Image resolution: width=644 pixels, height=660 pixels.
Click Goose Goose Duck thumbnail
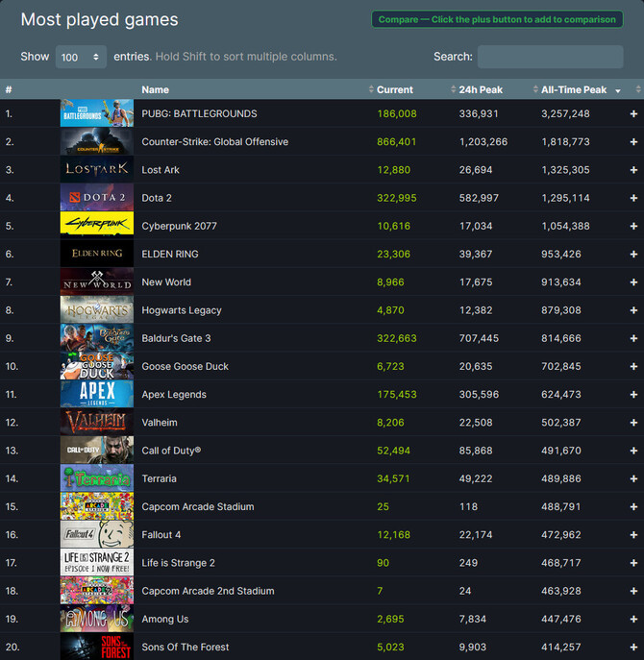point(97,365)
